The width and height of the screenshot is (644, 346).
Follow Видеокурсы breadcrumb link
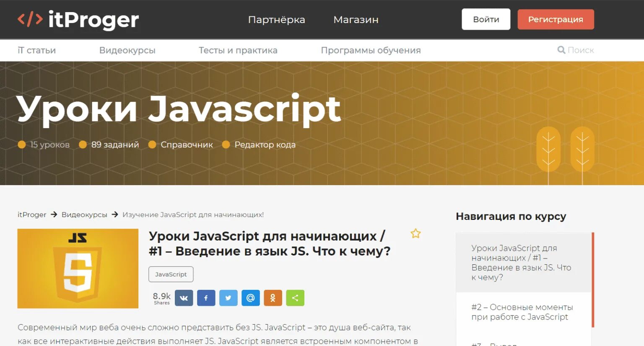click(84, 214)
